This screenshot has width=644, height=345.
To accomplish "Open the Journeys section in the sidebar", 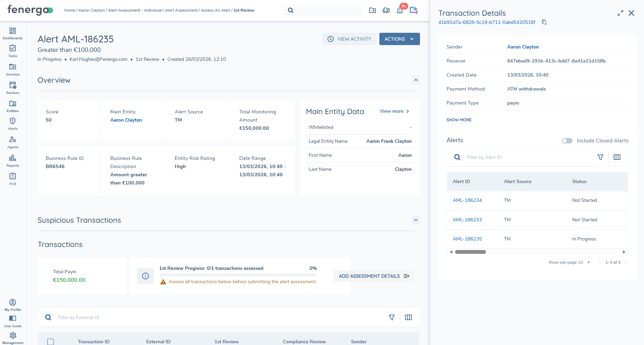I will [13, 69].
